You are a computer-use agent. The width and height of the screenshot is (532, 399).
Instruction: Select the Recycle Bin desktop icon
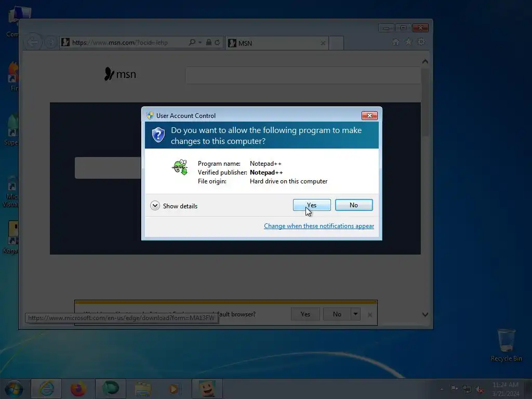pos(506,345)
